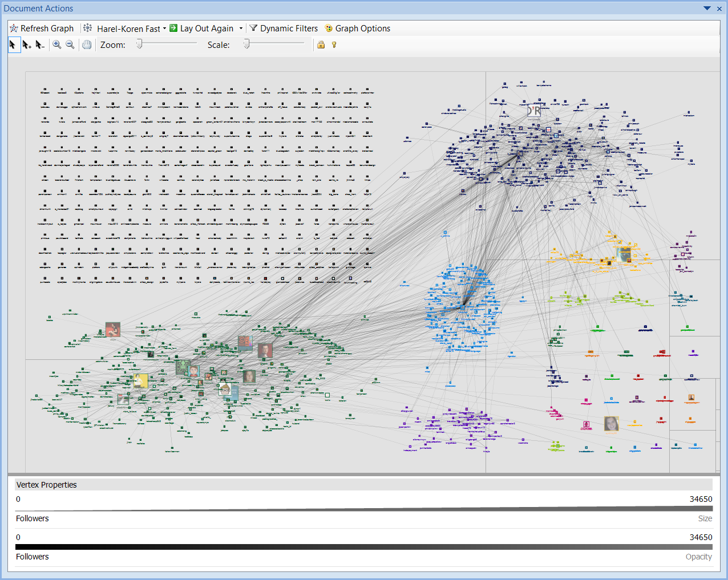
Task: Toggle the padlock lock icon
Action: click(x=321, y=44)
